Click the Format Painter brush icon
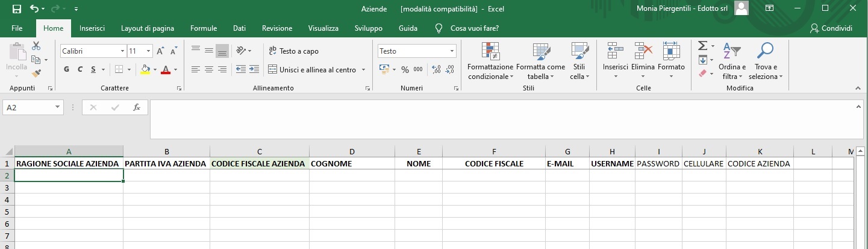Screen dimensions: 868x249 click(x=36, y=74)
